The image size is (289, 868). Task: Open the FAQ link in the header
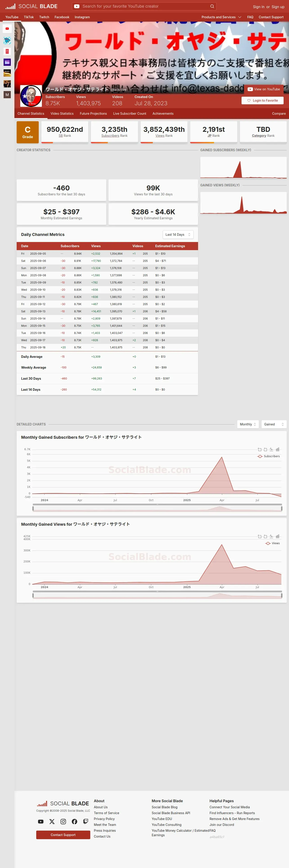point(250,17)
